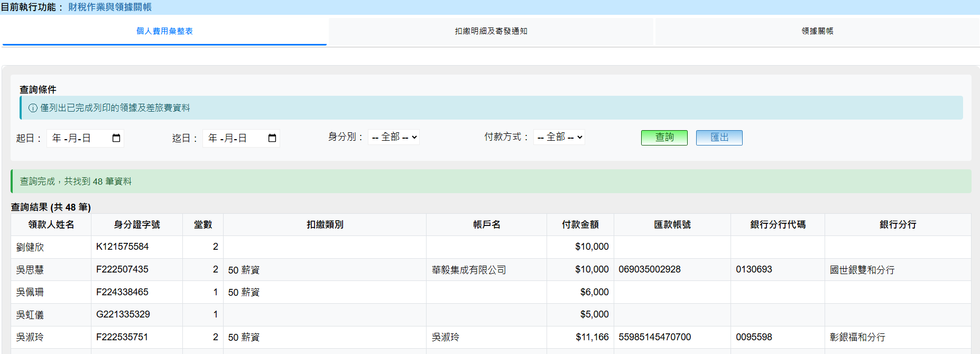The image size is (980, 354).
Task: Click bank branch 國世銀雙和分行
Action: click(862, 270)
